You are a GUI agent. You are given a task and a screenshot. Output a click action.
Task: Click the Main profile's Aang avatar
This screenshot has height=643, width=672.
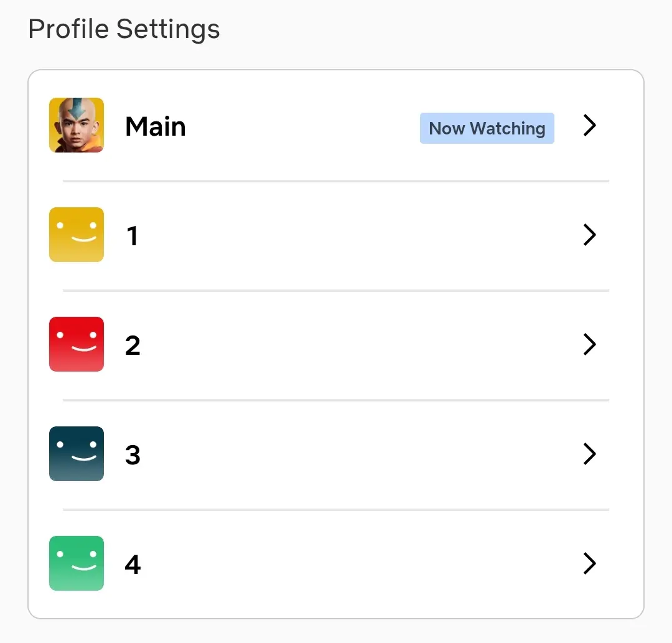point(77,125)
